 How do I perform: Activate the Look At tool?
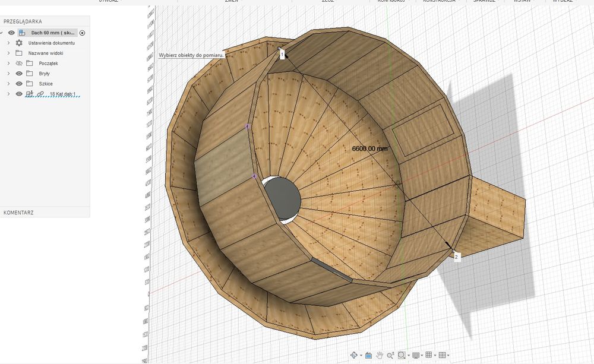369,355
